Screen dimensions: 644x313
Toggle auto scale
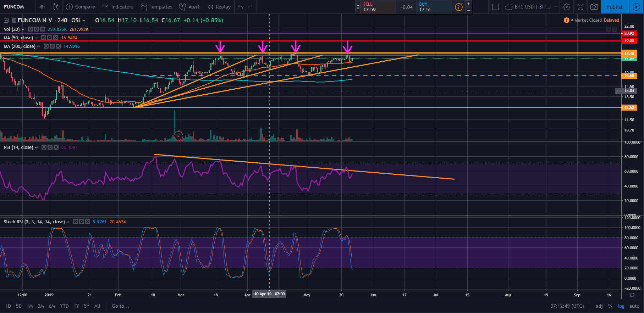(x=634, y=306)
